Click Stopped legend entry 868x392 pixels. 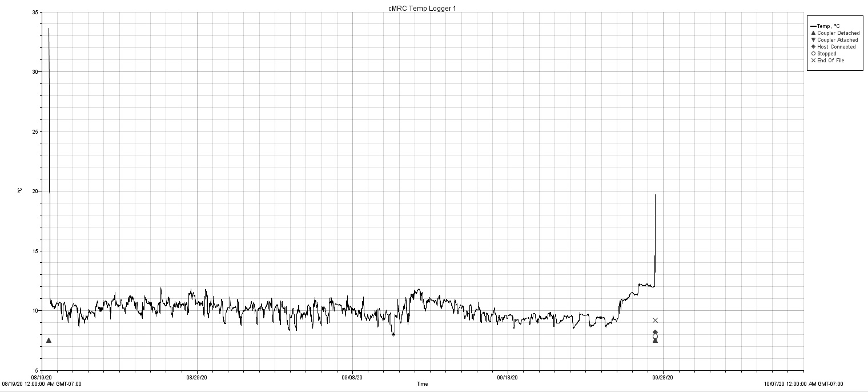(826, 54)
